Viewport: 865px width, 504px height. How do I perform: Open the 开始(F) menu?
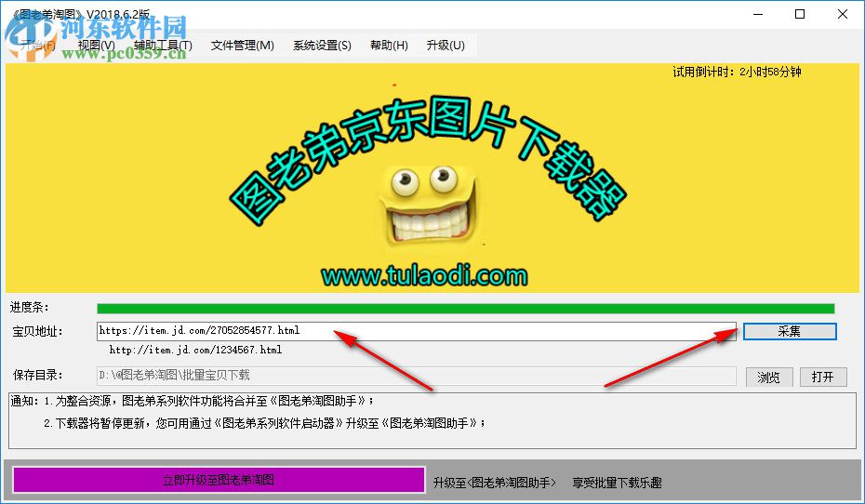point(37,46)
